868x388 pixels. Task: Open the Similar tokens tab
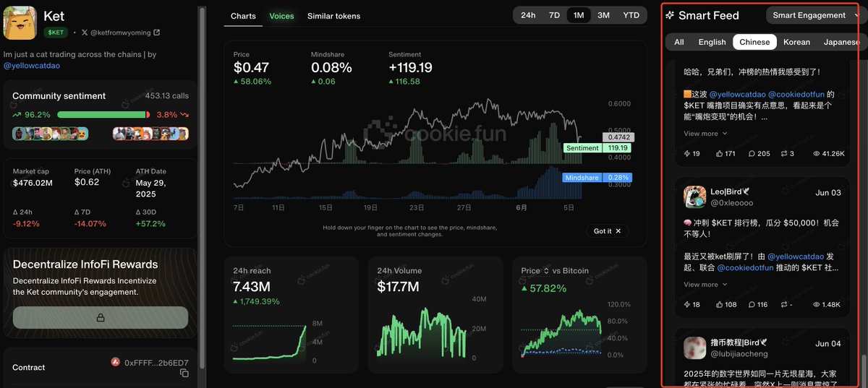tap(333, 16)
